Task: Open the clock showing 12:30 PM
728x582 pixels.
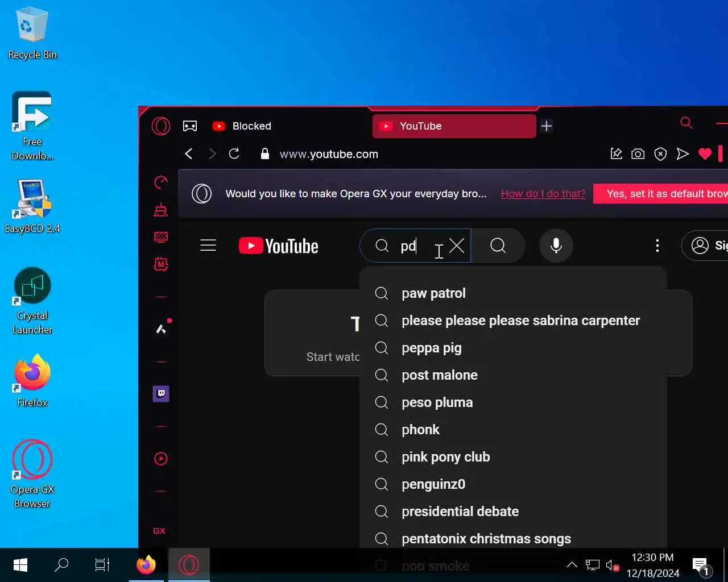Action: click(653, 565)
